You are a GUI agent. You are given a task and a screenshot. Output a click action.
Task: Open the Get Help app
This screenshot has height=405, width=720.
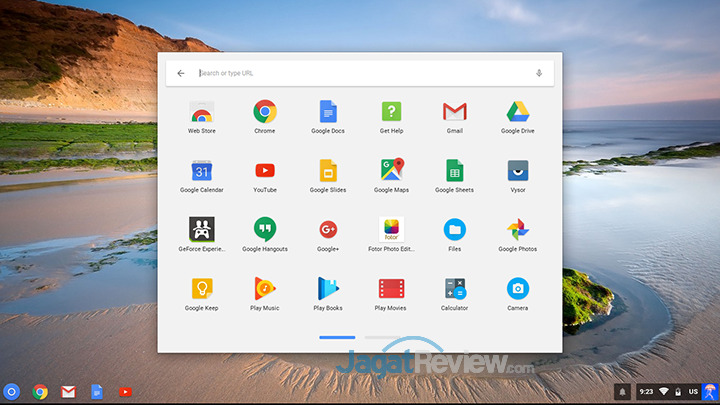point(391,112)
